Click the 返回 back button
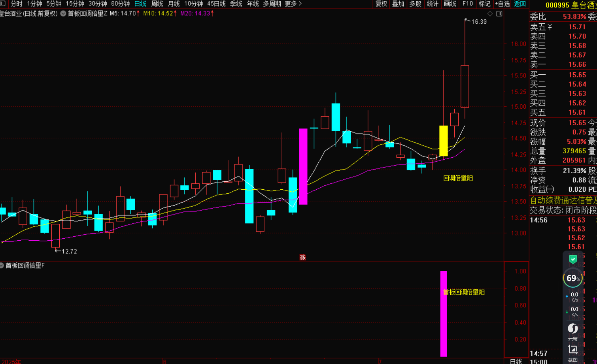 click(520, 4)
